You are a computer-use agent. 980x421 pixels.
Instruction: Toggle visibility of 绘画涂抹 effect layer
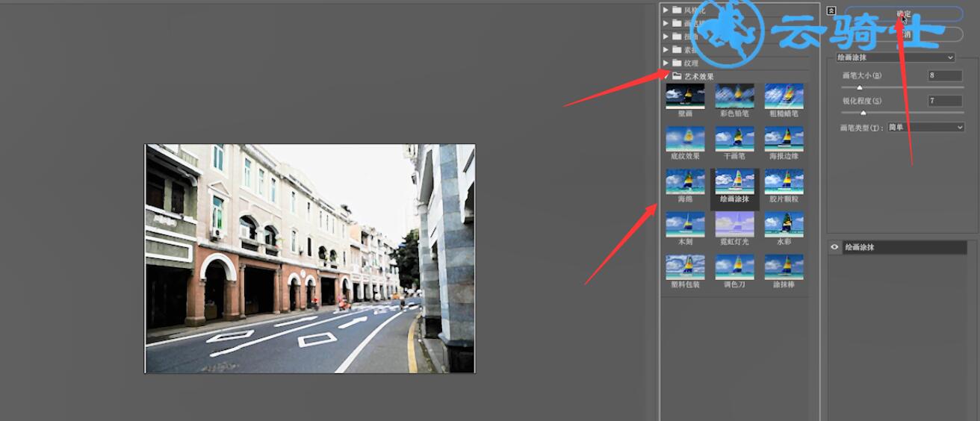[x=834, y=246]
